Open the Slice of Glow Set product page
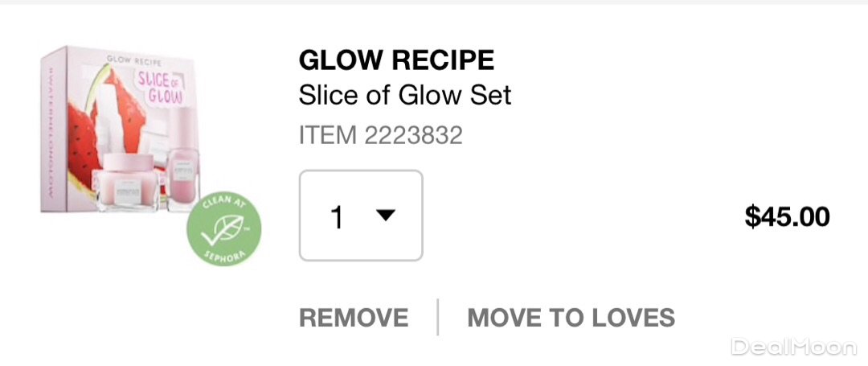This screenshot has width=868, height=366. tap(404, 96)
